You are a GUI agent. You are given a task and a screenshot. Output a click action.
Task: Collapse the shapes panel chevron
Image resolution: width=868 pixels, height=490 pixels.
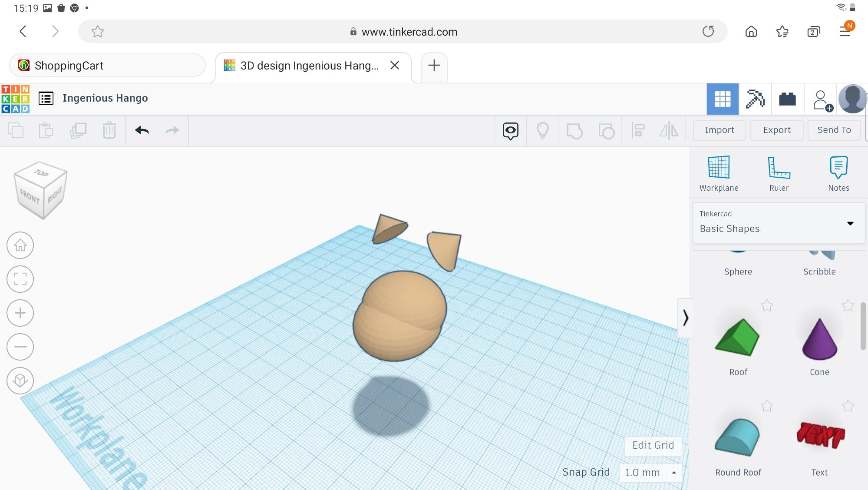[685, 318]
